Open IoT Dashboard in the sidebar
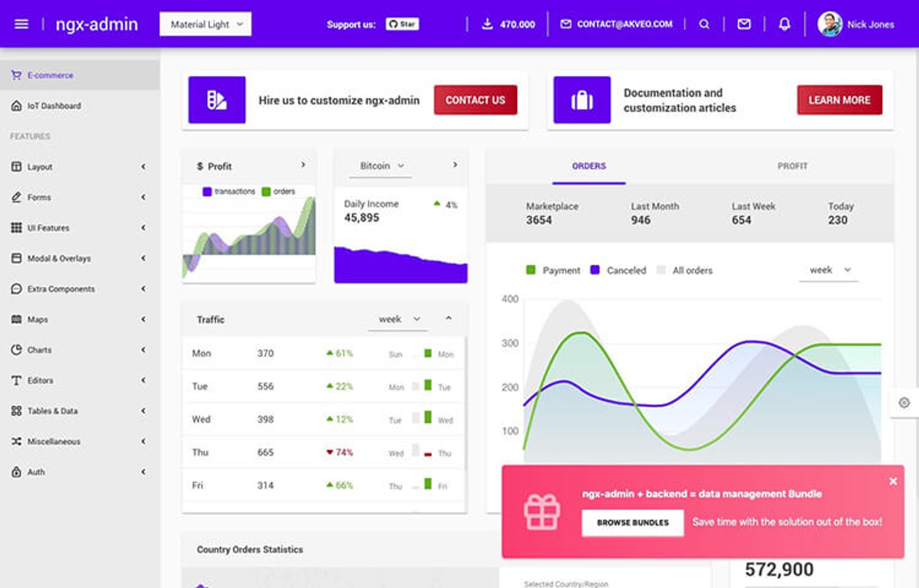The height and width of the screenshot is (588, 919). click(80, 106)
